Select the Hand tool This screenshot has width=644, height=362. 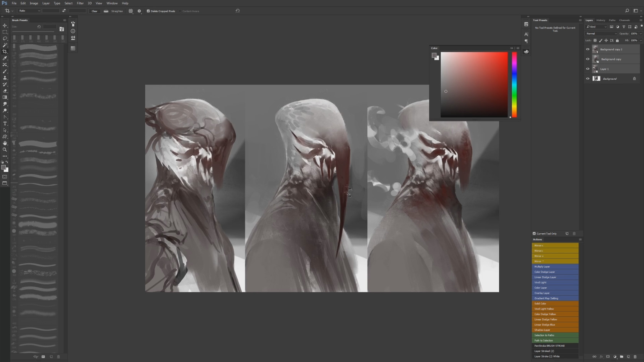[x=5, y=143]
